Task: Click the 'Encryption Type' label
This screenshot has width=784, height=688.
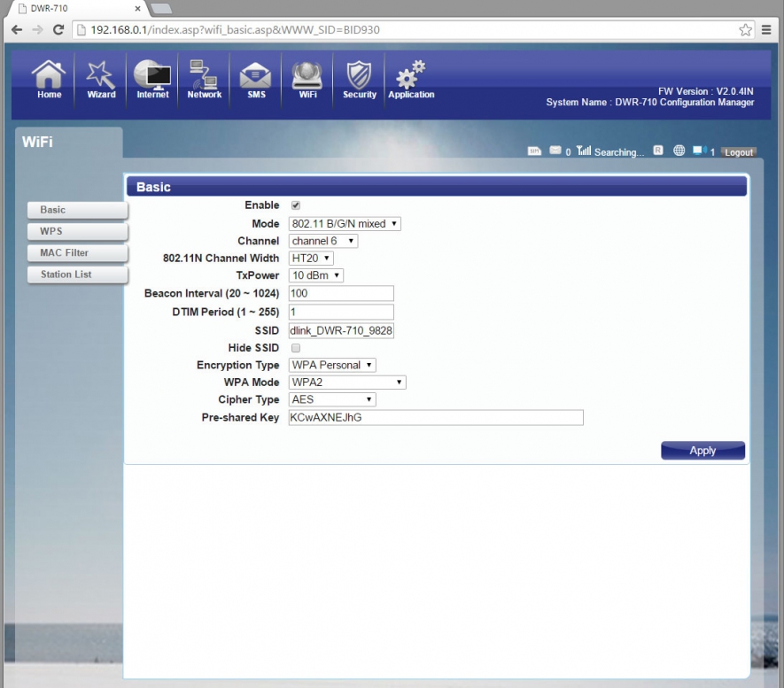Action: click(237, 365)
